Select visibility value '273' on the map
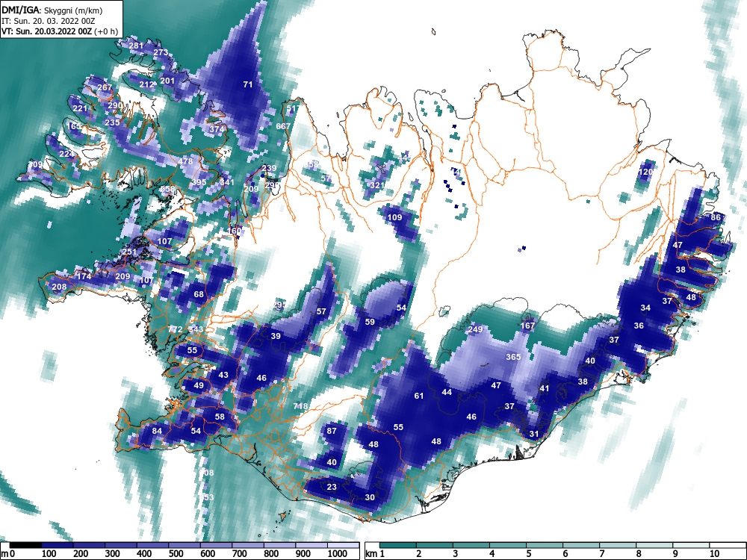Image resolution: width=747 pixels, height=560 pixels. [x=161, y=52]
